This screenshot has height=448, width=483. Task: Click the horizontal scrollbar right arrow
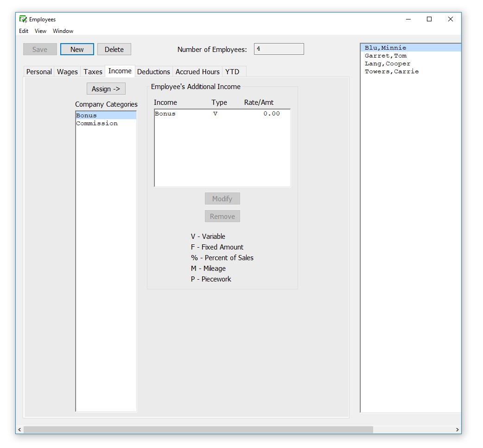coord(457,430)
